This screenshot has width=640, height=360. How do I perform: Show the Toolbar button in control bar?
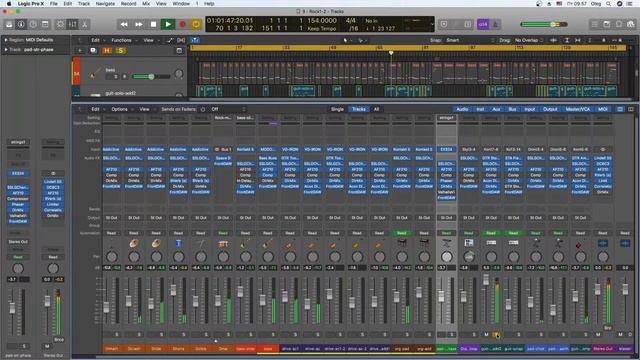[x=45, y=24]
